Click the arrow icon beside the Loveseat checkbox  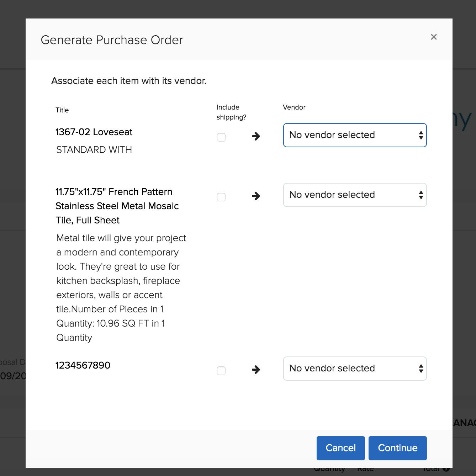click(x=256, y=137)
